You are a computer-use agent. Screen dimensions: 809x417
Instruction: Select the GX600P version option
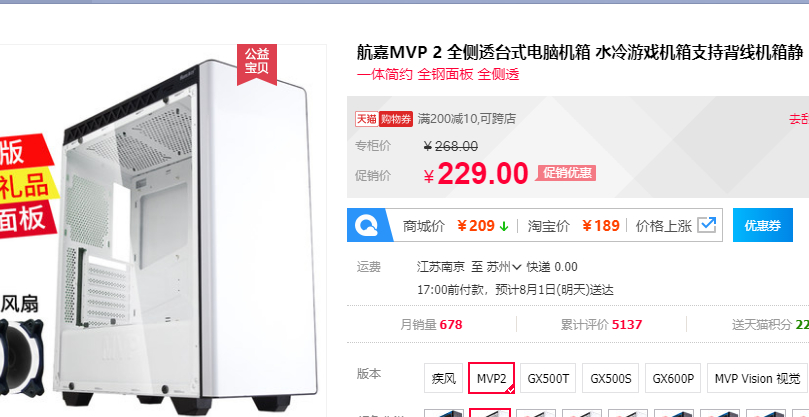pyautogui.click(x=673, y=378)
